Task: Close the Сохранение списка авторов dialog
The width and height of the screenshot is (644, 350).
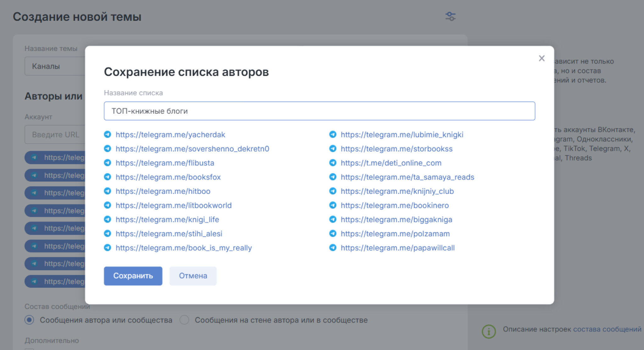Action: [541, 58]
